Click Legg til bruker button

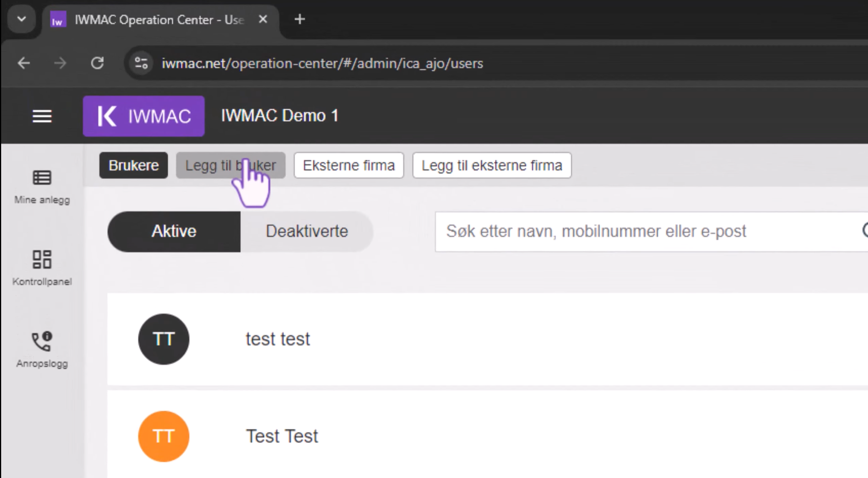click(x=230, y=165)
